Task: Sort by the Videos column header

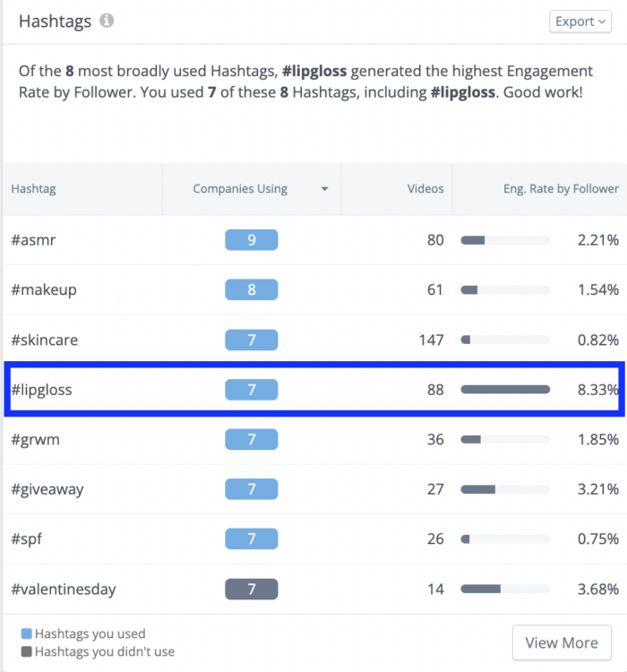Action: pyautogui.click(x=425, y=189)
